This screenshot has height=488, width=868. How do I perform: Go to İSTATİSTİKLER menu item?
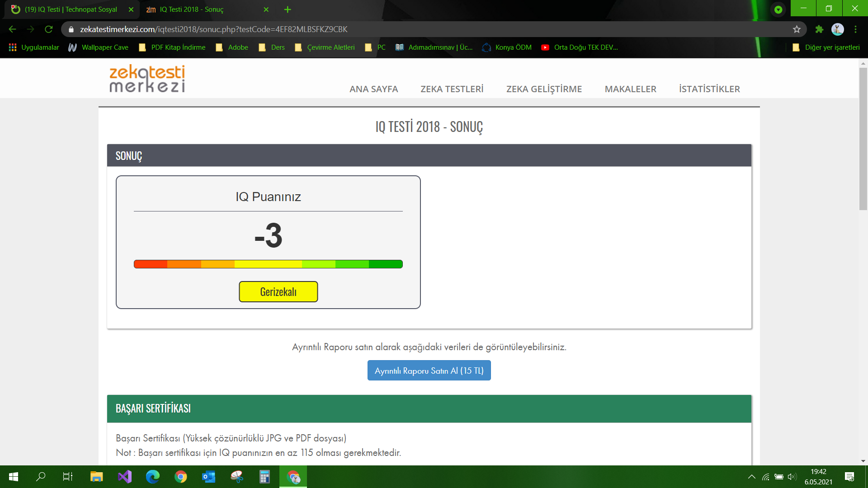click(709, 89)
